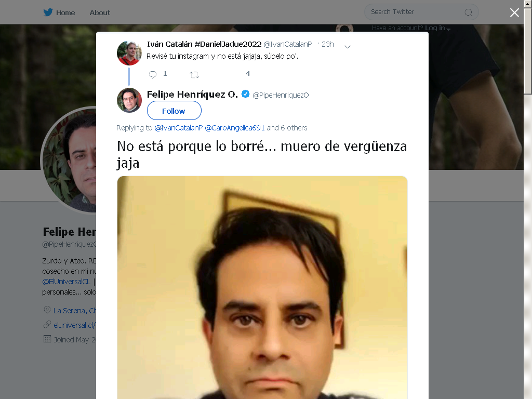
Task: Open the About menu item
Action: (x=100, y=12)
